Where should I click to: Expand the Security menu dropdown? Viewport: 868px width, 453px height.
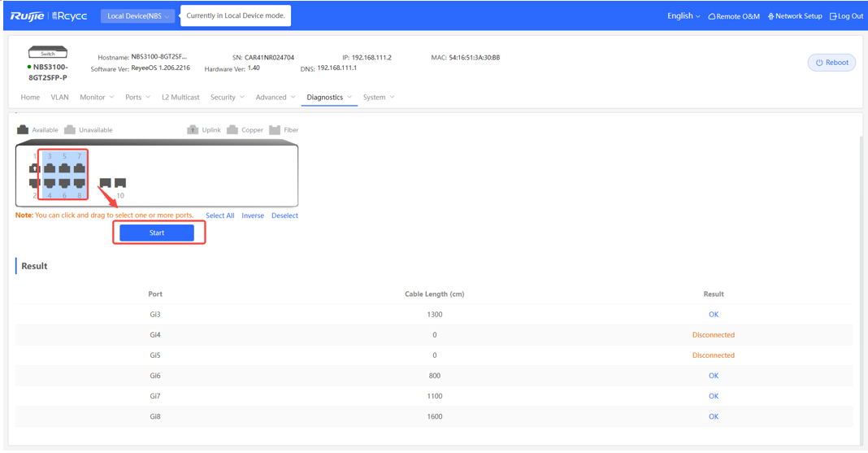coord(227,98)
